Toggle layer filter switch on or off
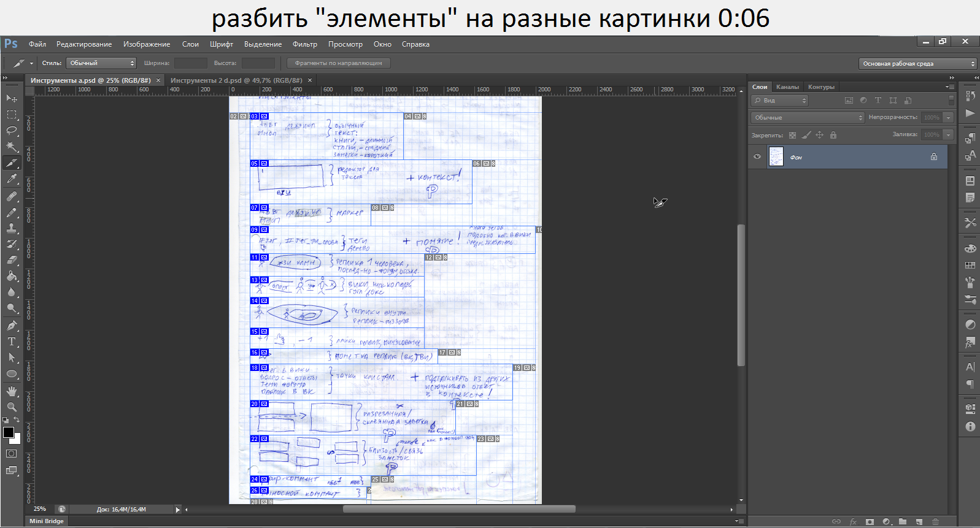 tap(952, 100)
